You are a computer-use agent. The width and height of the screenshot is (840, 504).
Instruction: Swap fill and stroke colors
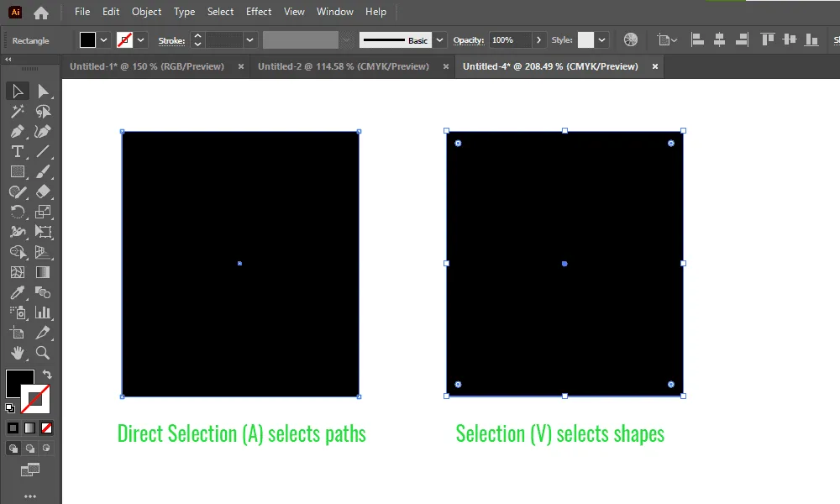point(47,375)
